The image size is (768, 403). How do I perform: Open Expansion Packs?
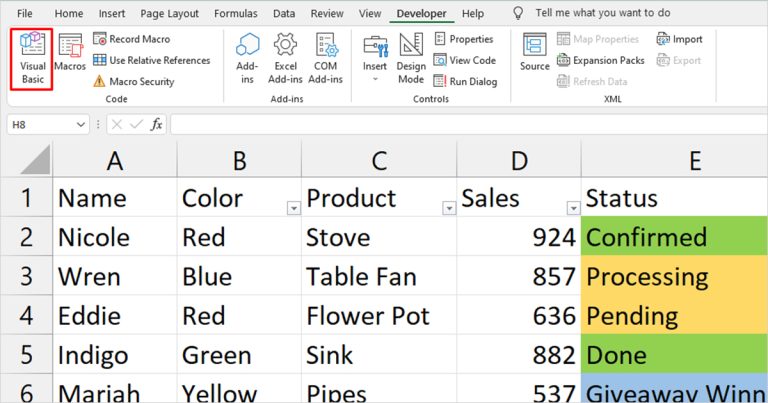click(x=600, y=60)
